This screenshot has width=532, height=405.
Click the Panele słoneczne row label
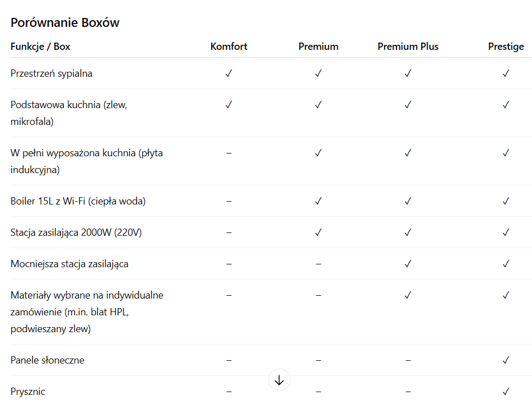click(x=48, y=360)
